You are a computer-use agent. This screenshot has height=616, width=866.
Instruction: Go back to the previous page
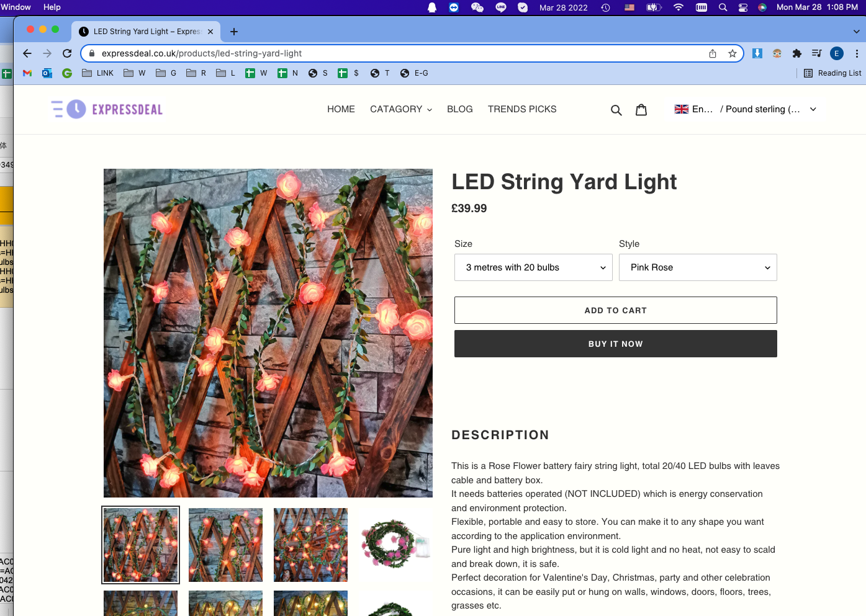point(27,53)
